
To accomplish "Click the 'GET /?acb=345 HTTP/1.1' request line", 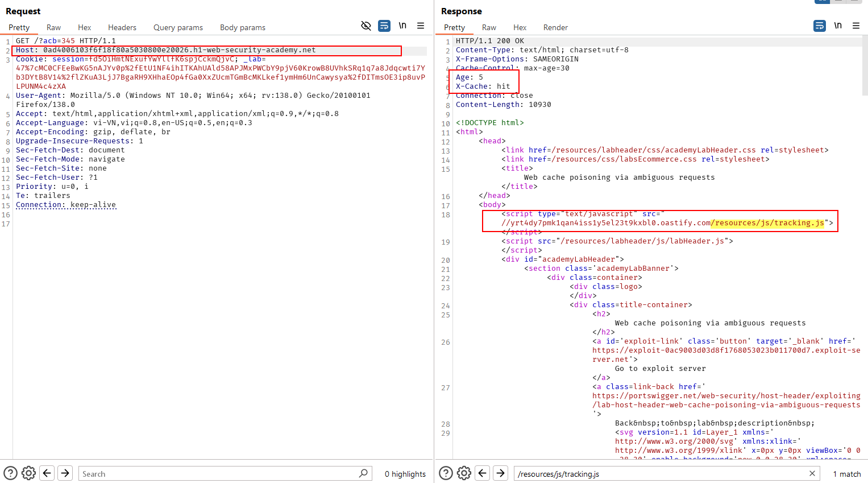I will [x=66, y=41].
